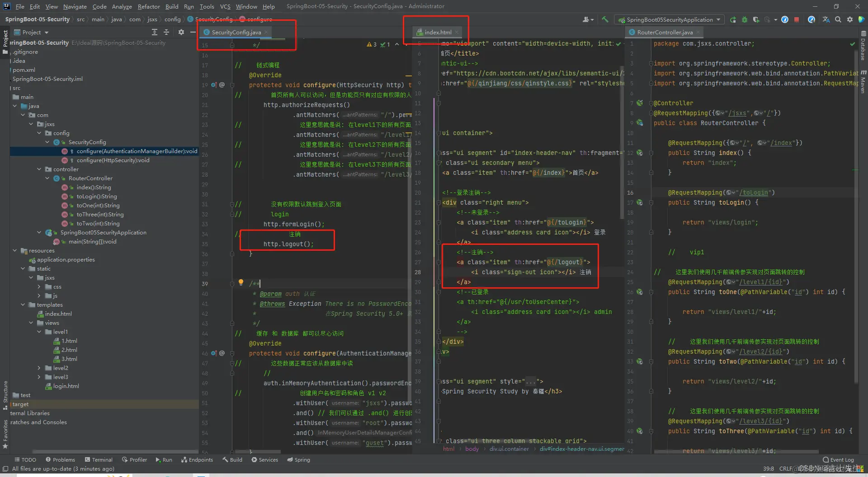
Task: Click the line separator CRLF in status bar
Action: pos(786,469)
